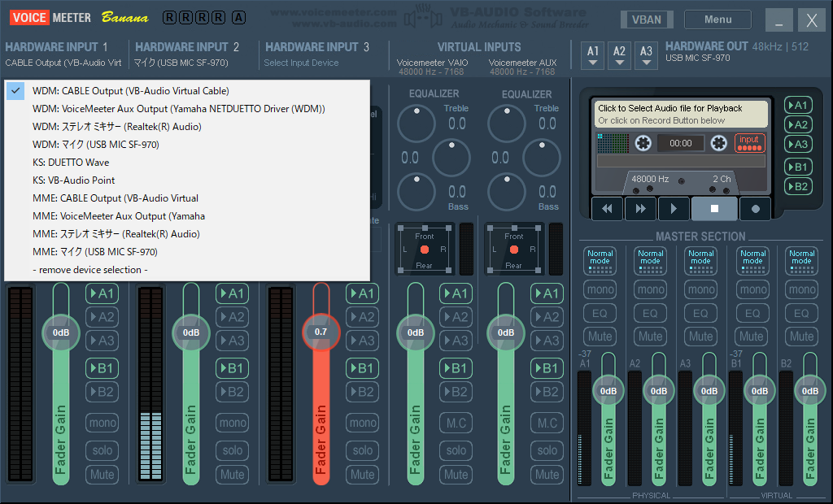Route recorder playback to the B1 bus

coord(798,167)
